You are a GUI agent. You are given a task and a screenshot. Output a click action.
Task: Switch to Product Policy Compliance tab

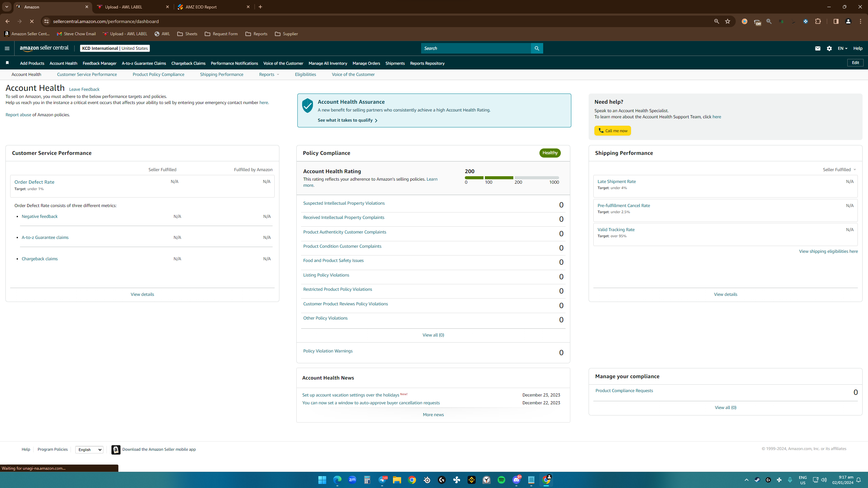pyautogui.click(x=158, y=74)
